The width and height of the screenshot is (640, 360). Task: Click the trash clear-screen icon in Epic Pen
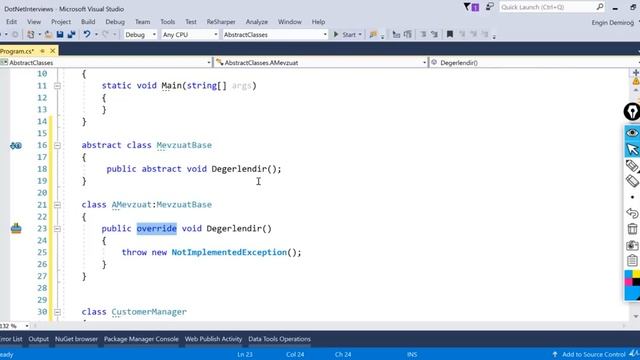click(632, 229)
